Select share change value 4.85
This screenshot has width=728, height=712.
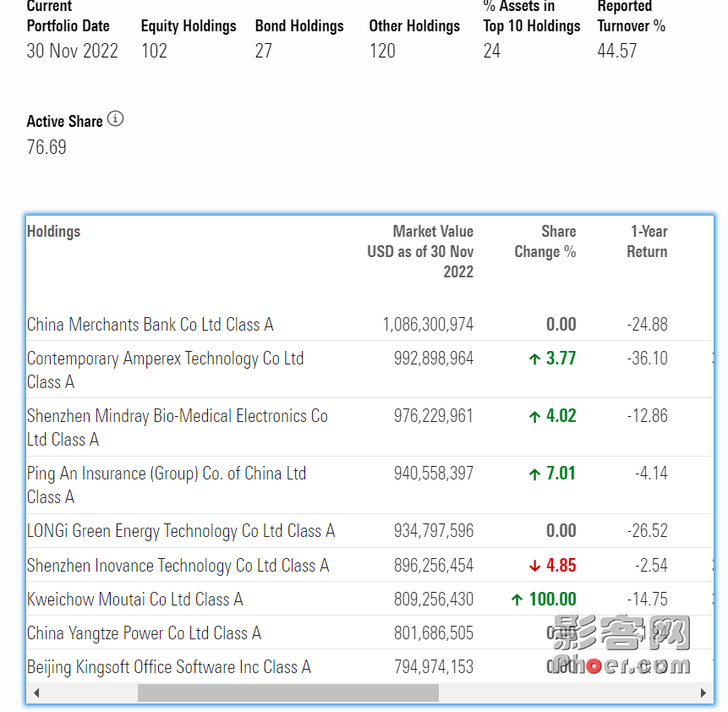point(561,565)
